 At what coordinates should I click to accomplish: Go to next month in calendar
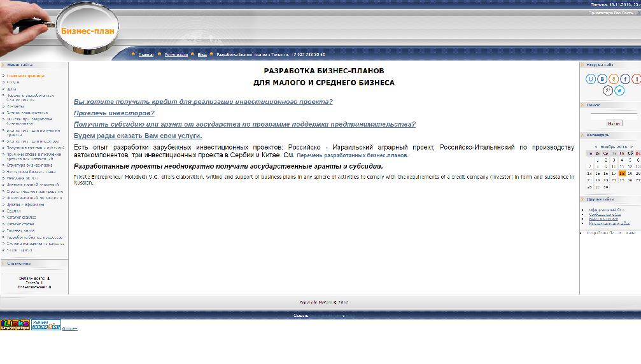(633, 146)
